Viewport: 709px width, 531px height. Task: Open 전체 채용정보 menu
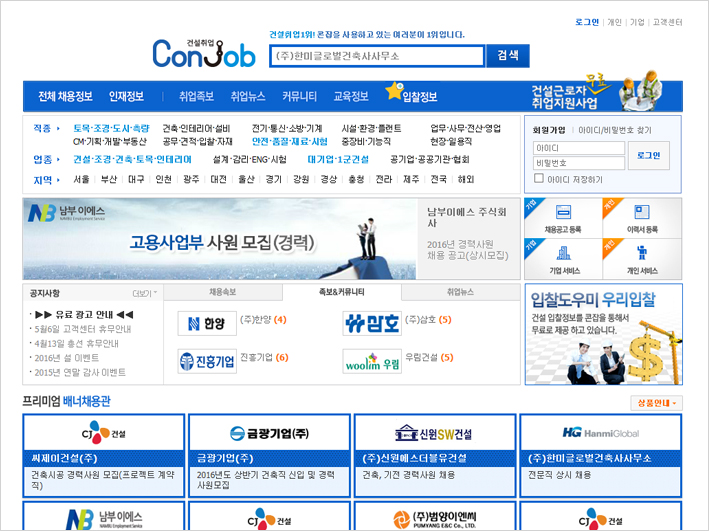click(65, 96)
